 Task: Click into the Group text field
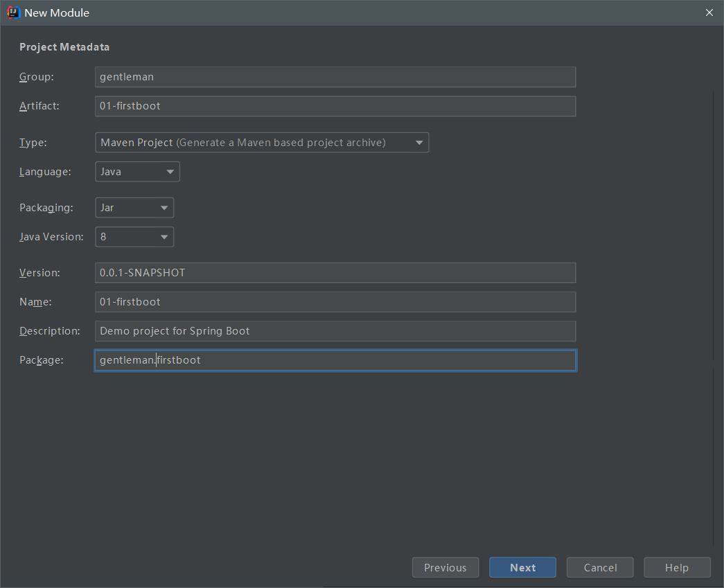335,77
